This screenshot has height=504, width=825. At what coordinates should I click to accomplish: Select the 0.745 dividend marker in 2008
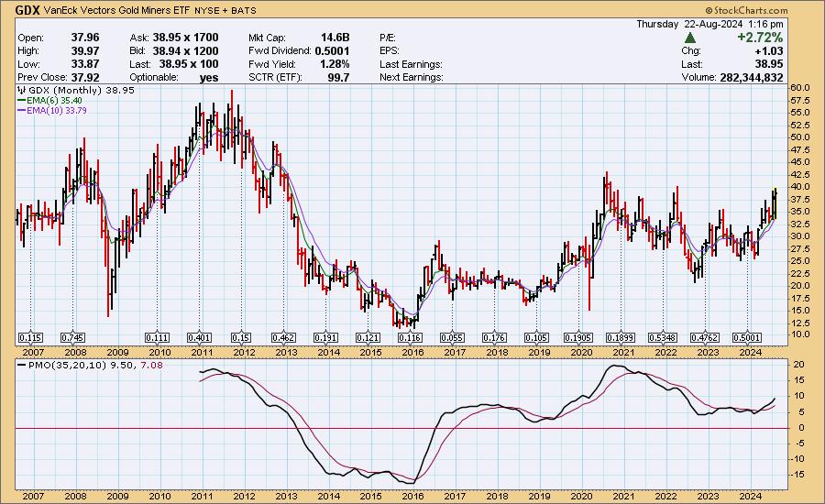click(x=73, y=337)
